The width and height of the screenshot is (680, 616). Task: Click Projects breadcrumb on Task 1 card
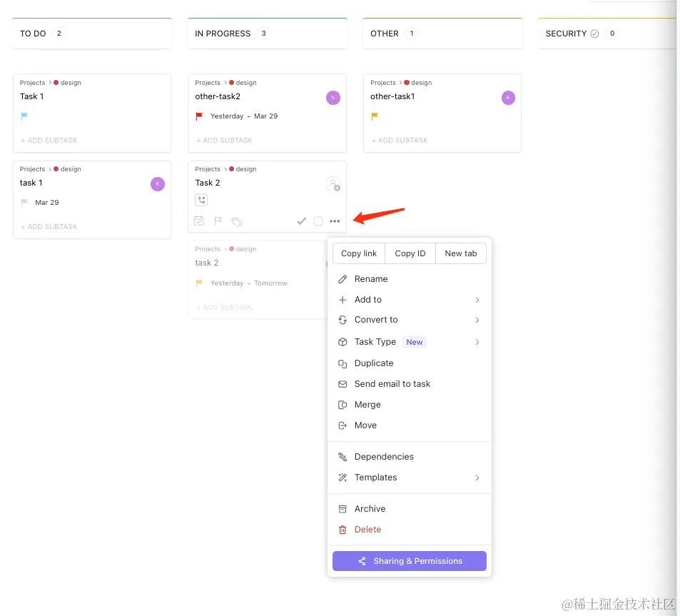click(32, 82)
